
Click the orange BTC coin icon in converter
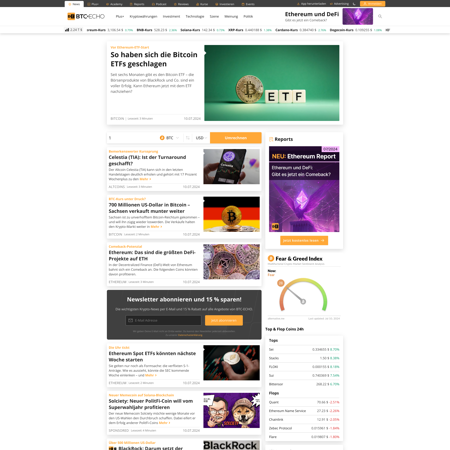coord(162,138)
